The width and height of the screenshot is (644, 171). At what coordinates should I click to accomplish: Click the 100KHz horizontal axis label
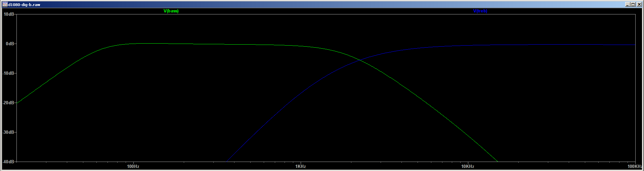(x=635, y=167)
